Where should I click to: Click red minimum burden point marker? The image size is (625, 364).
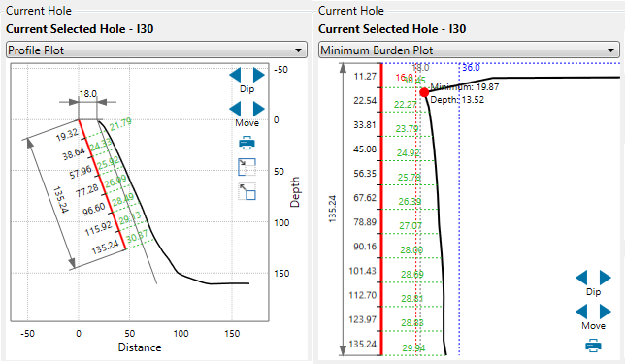tap(424, 92)
